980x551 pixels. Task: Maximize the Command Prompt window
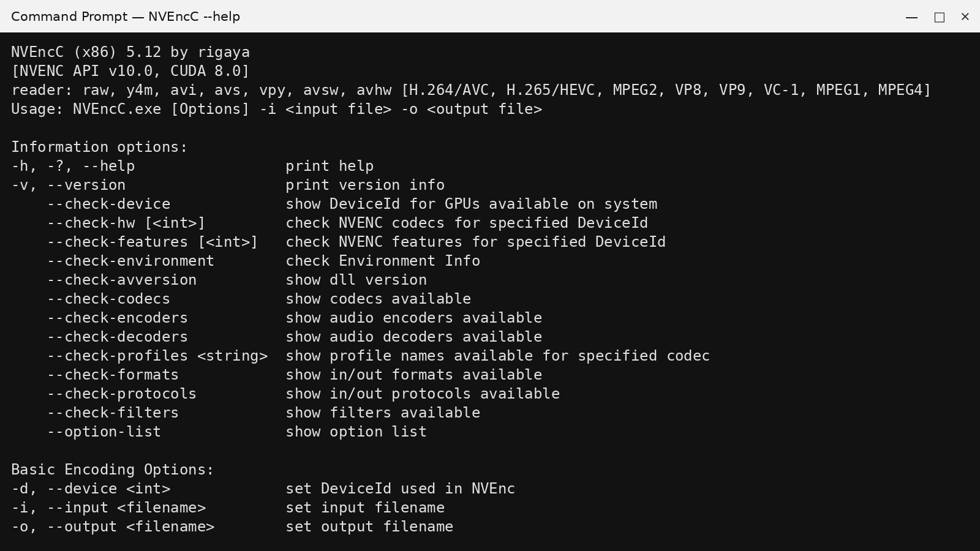click(x=939, y=17)
